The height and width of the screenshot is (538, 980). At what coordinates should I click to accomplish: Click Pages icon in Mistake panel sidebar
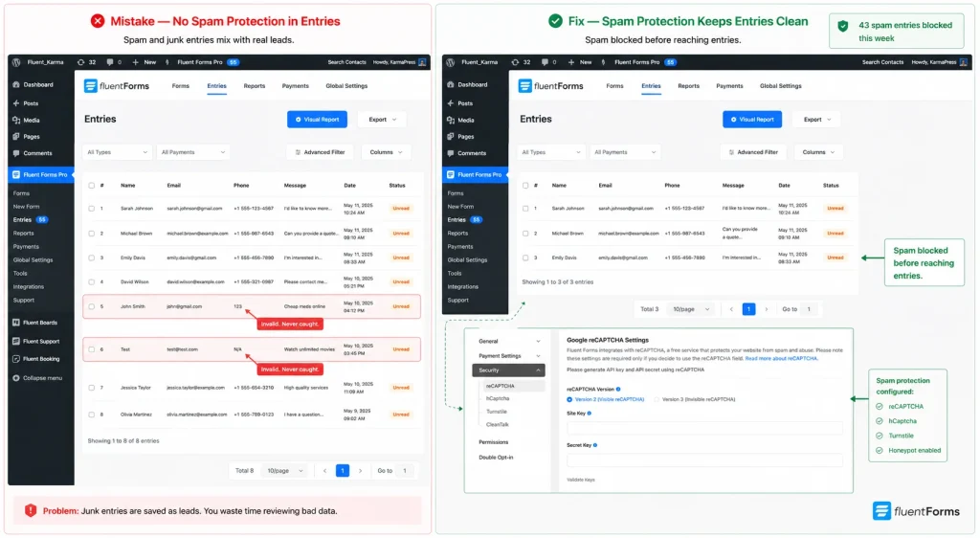point(16,136)
